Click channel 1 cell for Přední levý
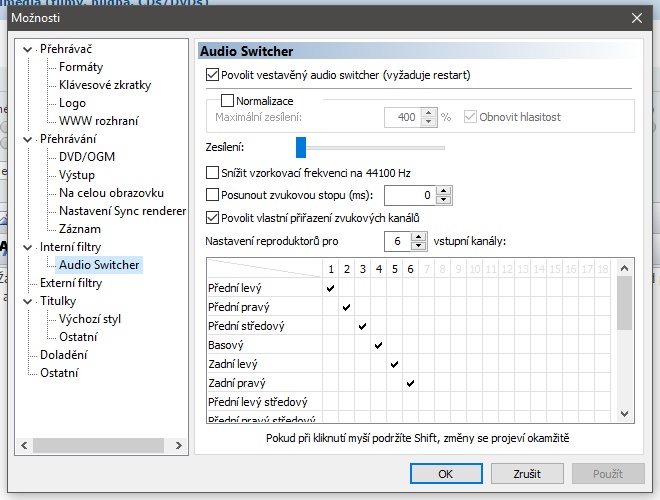Image resolution: width=660 pixels, height=500 pixels. [330, 288]
